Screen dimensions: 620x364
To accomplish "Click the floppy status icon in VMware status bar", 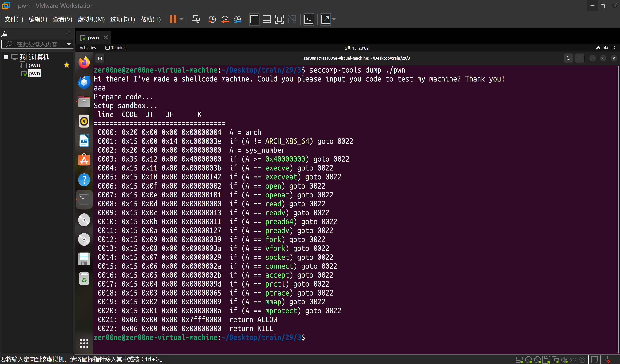I will tap(546, 360).
